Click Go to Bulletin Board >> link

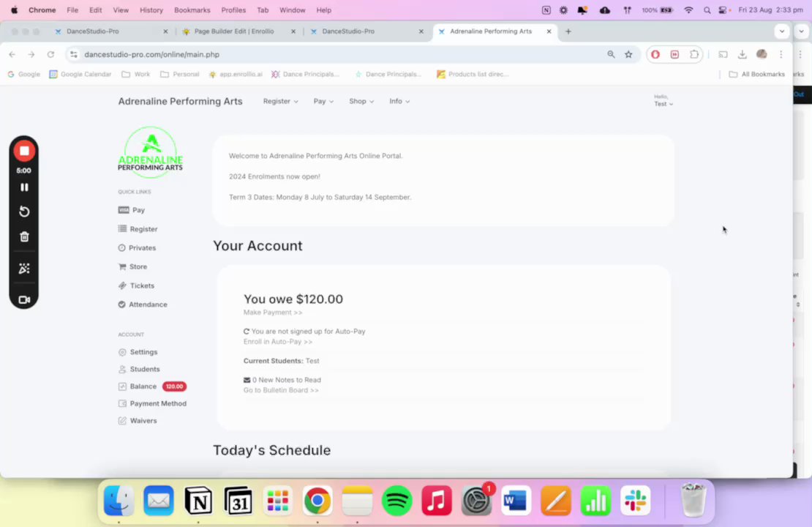click(281, 390)
